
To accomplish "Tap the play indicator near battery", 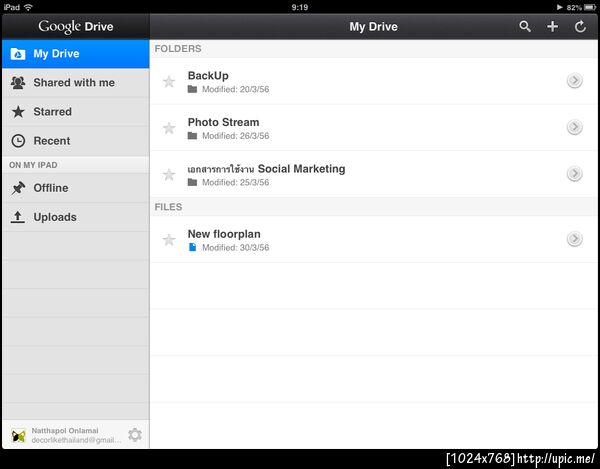I will point(560,7).
